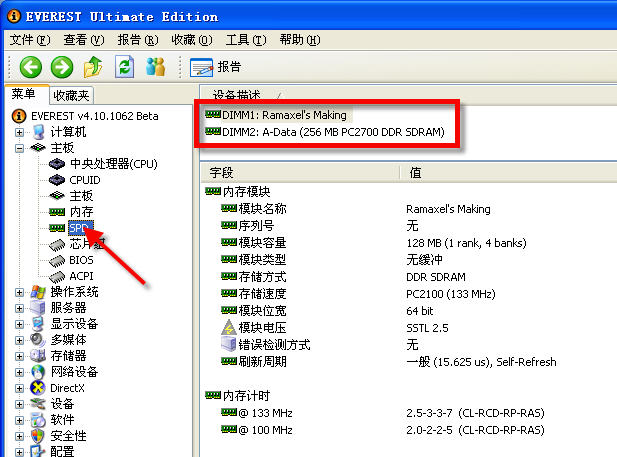Open the 文件(F) menu

pos(30,40)
